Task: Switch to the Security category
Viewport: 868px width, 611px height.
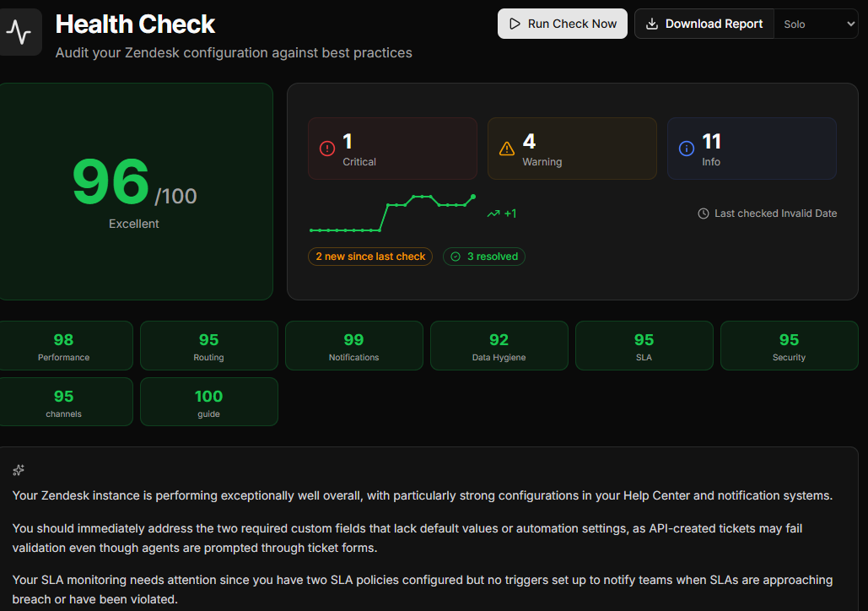Action: [789, 345]
